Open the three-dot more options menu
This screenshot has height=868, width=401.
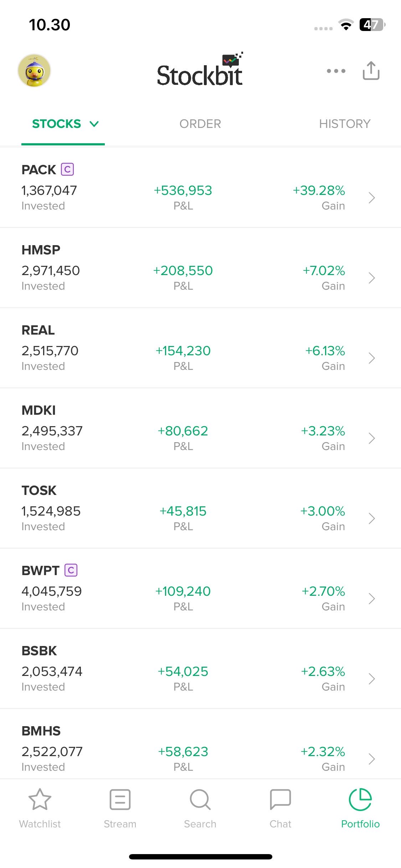tap(336, 71)
